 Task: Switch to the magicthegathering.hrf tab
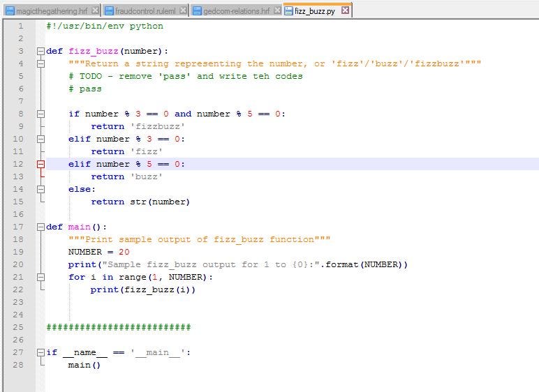tap(52, 11)
